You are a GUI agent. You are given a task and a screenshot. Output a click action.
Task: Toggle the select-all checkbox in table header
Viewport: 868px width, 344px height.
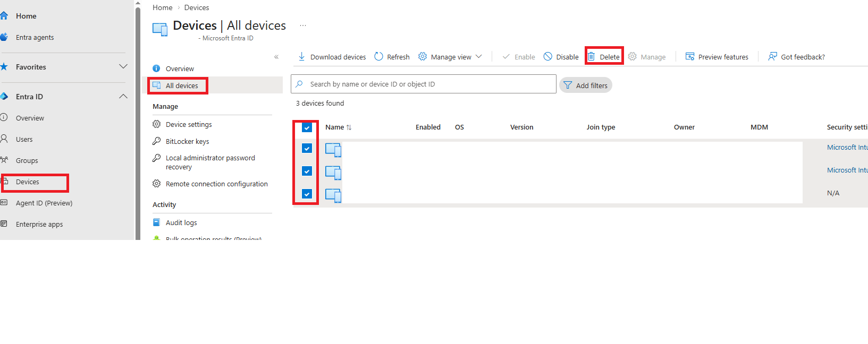(x=307, y=127)
